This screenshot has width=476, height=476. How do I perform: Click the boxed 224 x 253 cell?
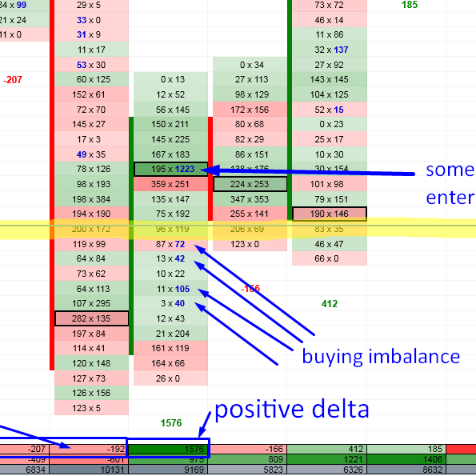pyautogui.click(x=250, y=184)
